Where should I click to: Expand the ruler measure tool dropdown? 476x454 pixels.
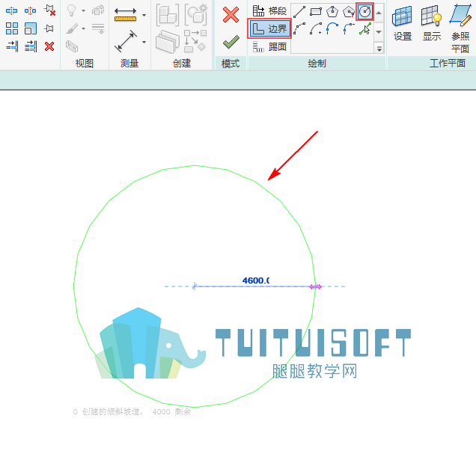click(x=144, y=15)
